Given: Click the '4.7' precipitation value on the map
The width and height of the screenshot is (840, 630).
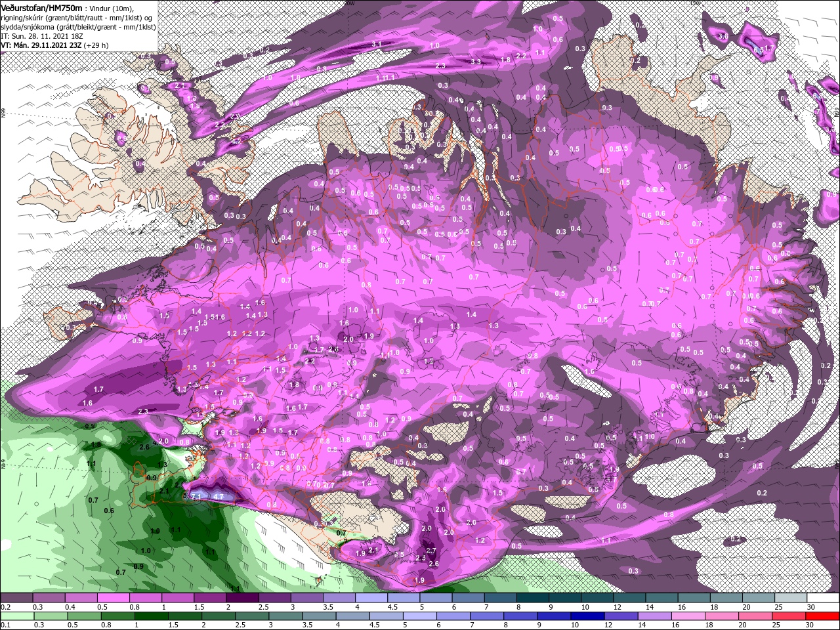Looking at the screenshot, I should (x=219, y=497).
